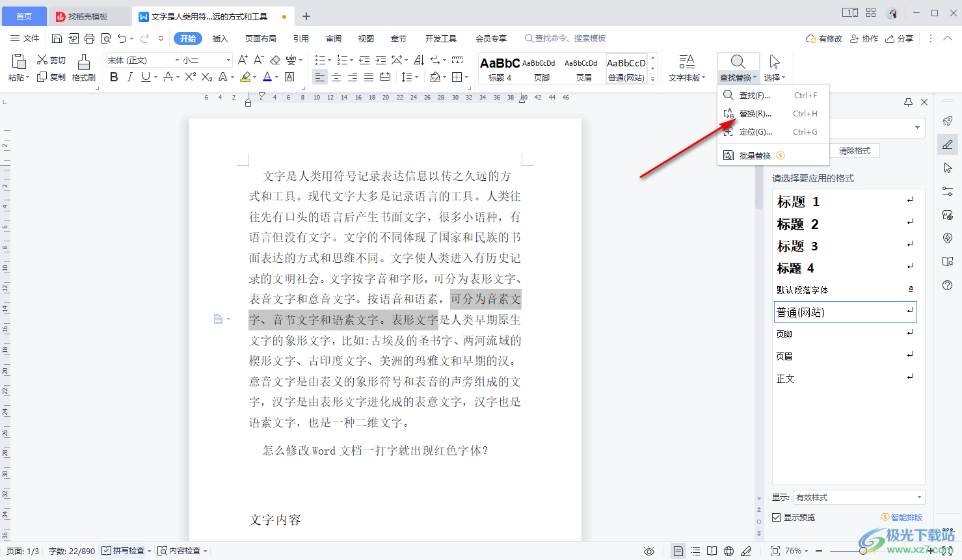Image resolution: width=962 pixels, height=560 pixels.
Task: Choose 替换(R)... from the dropdown menu
Action: tap(773, 114)
